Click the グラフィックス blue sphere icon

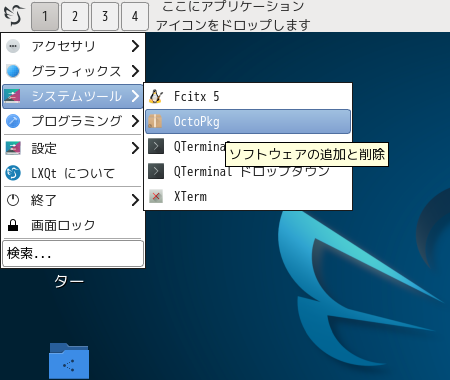tap(13, 71)
